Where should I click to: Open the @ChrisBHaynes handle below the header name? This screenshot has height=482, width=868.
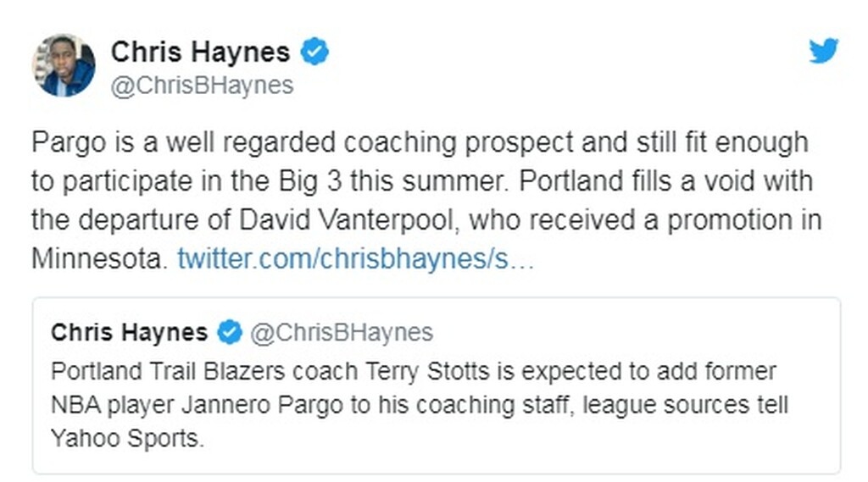pyautogui.click(x=202, y=86)
